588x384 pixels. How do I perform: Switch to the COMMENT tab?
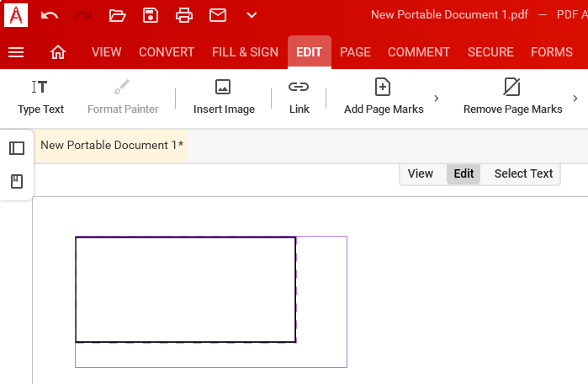[x=419, y=52]
